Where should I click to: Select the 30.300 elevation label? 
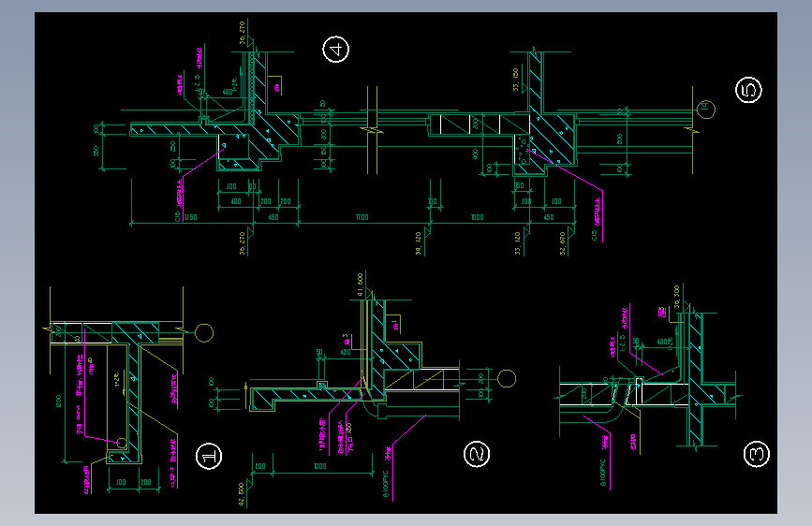(676, 297)
